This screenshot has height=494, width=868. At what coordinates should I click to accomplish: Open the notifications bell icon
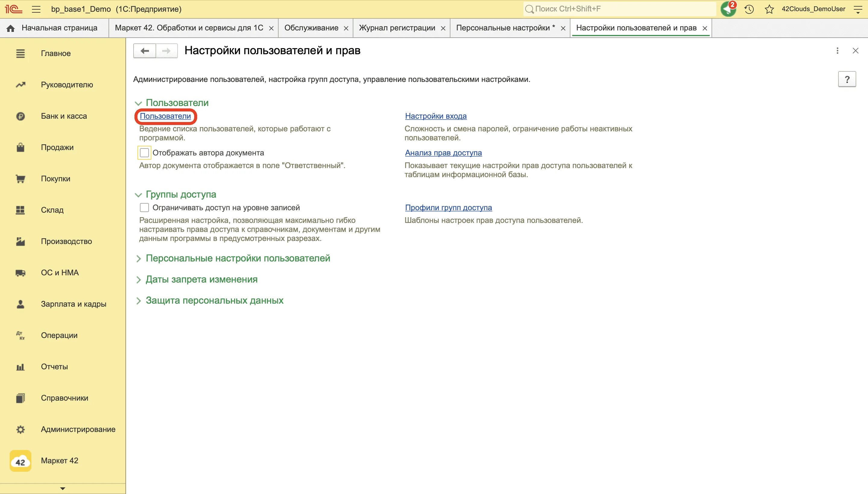(x=728, y=9)
